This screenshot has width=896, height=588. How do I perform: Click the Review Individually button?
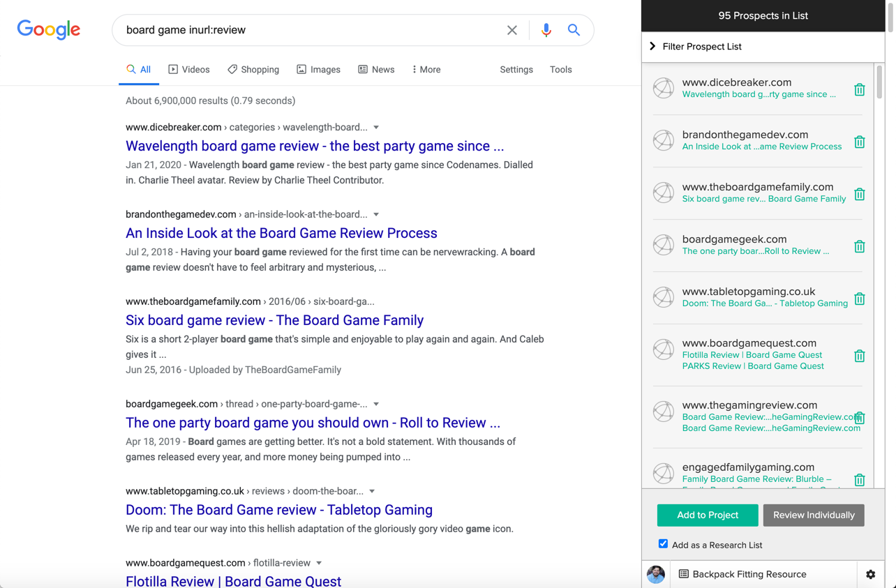click(813, 515)
